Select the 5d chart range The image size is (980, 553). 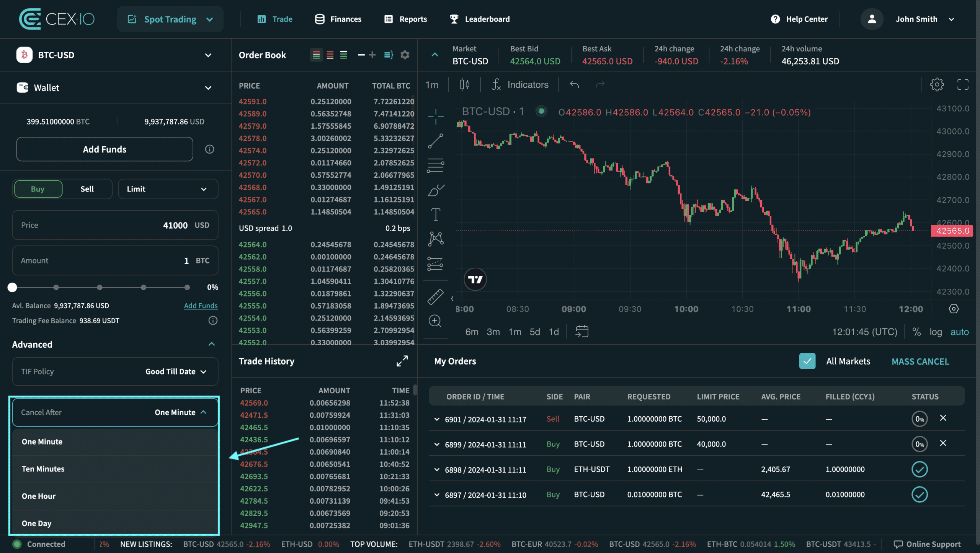click(534, 332)
